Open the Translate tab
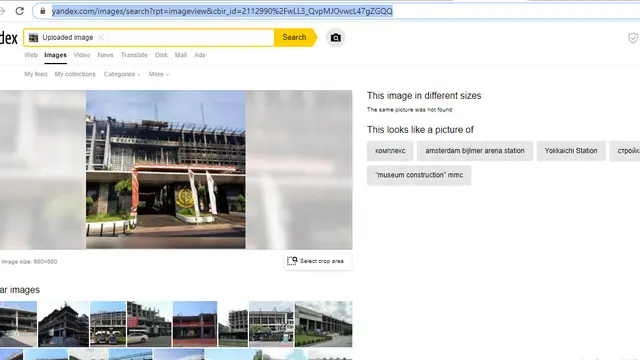The image size is (640, 360). (134, 55)
